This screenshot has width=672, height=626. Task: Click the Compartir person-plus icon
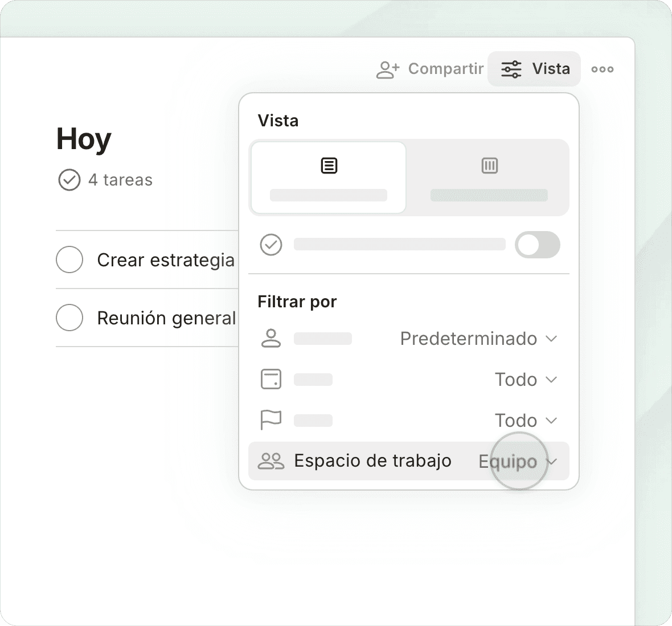pos(388,69)
